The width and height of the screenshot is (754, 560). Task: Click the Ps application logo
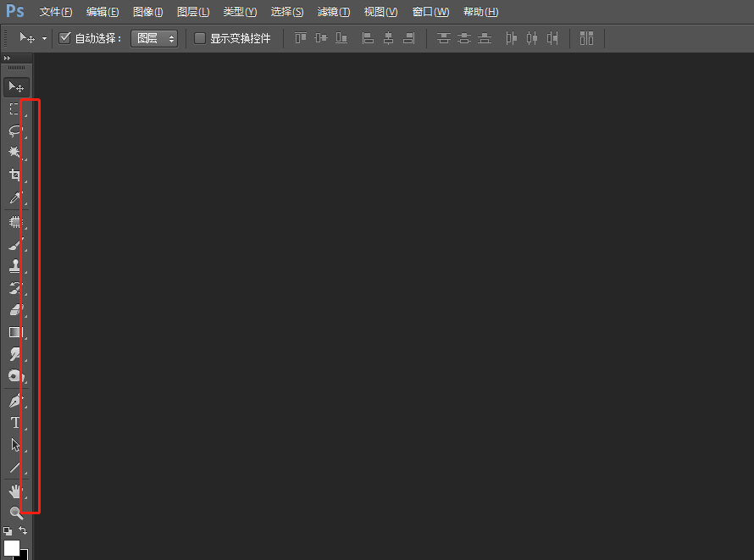[x=15, y=10]
